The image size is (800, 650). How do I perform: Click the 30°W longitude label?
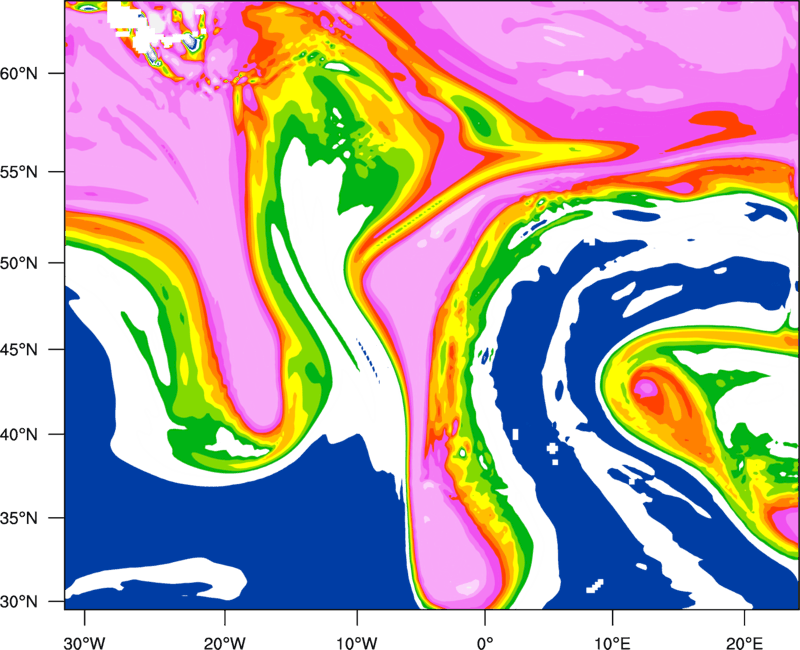point(85,643)
